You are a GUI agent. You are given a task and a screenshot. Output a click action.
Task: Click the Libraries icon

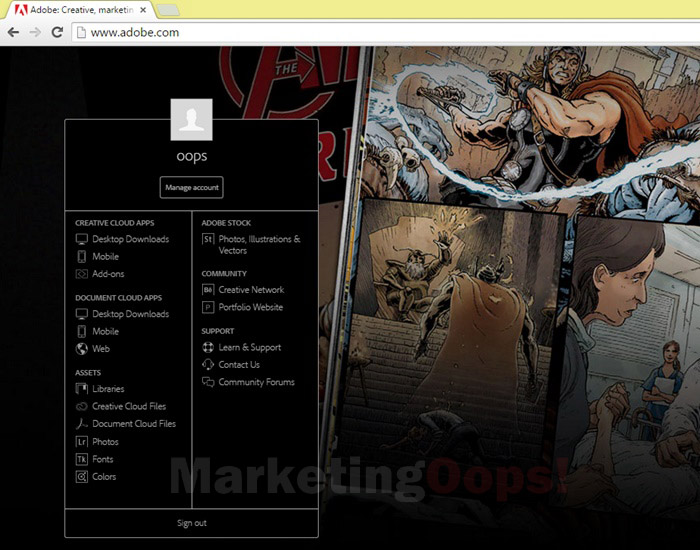pyautogui.click(x=82, y=389)
